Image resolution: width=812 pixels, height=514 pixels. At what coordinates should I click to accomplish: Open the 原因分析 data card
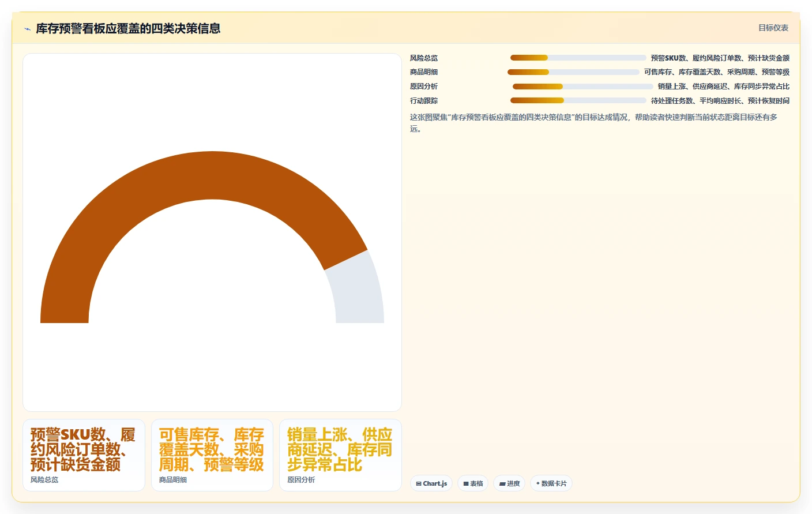point(340,455)
